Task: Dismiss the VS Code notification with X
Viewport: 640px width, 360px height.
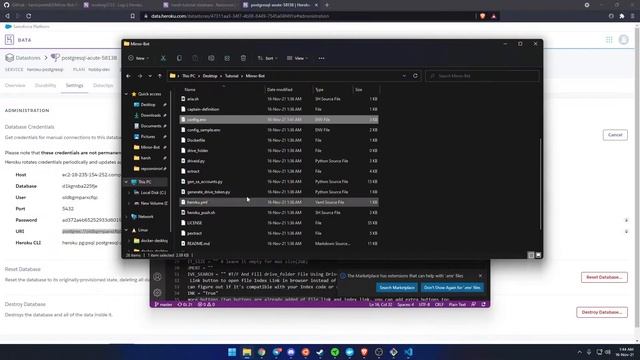Action: 480,276
